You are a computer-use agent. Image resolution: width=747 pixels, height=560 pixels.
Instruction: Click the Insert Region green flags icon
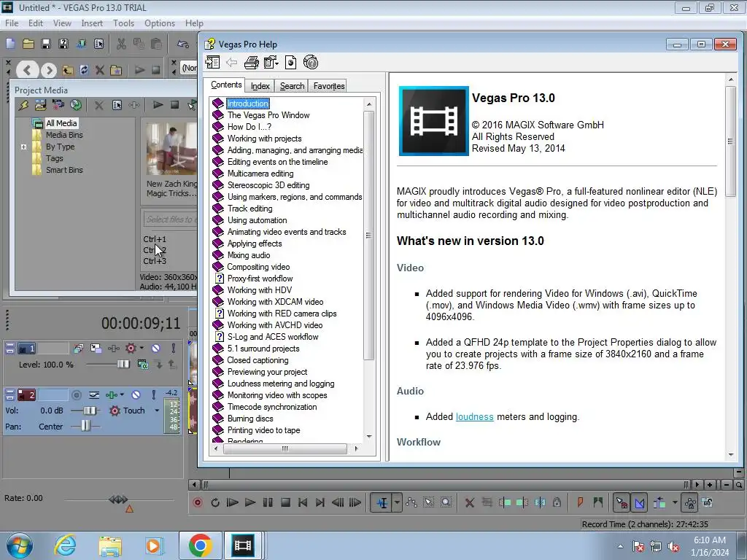click(597, 502)
